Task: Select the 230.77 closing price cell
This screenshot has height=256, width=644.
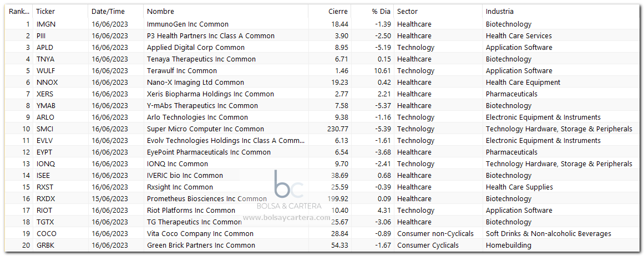Action: [330, 129]
